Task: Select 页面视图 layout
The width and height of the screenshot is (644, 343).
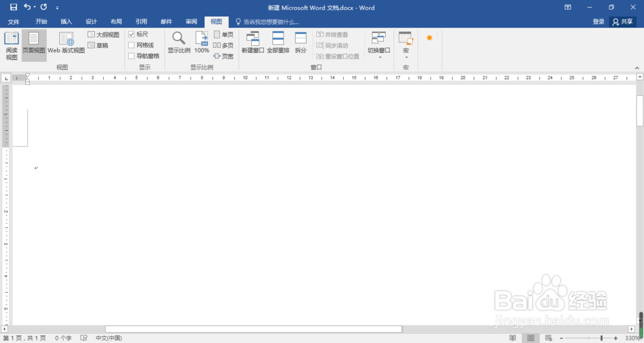Action: pos(33,46)
